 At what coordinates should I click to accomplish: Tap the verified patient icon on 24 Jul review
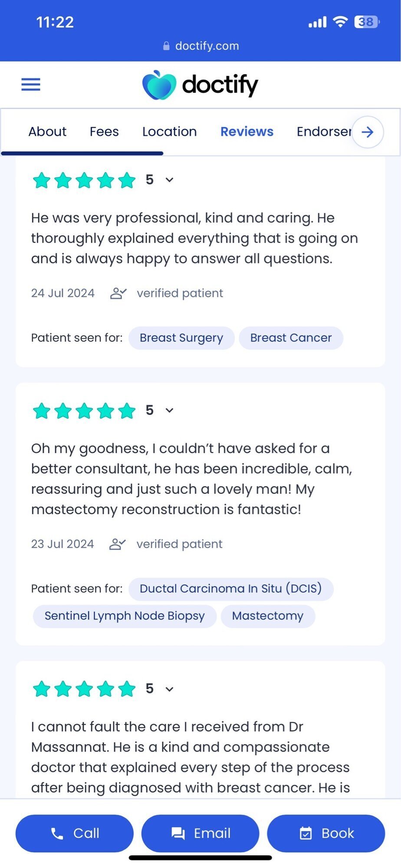(118, 293)
